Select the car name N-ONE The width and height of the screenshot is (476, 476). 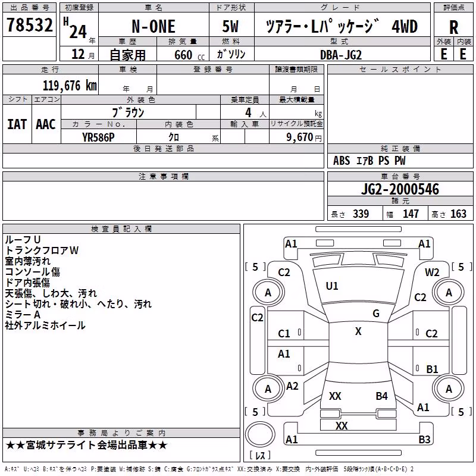tap(154, 26)
